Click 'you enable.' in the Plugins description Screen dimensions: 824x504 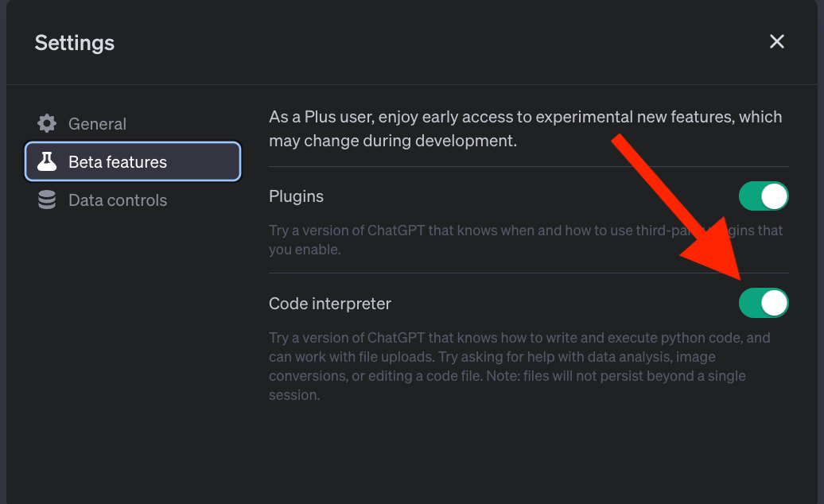point(305,250)
